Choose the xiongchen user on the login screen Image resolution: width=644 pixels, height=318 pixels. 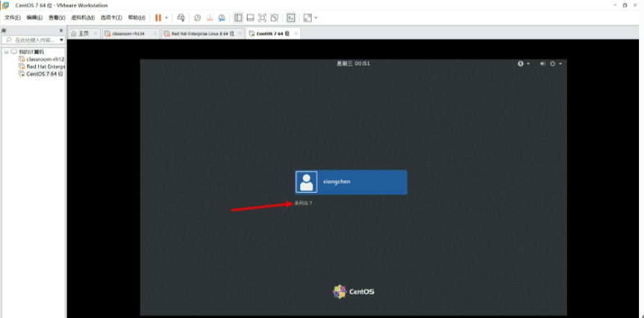(351, 182)
